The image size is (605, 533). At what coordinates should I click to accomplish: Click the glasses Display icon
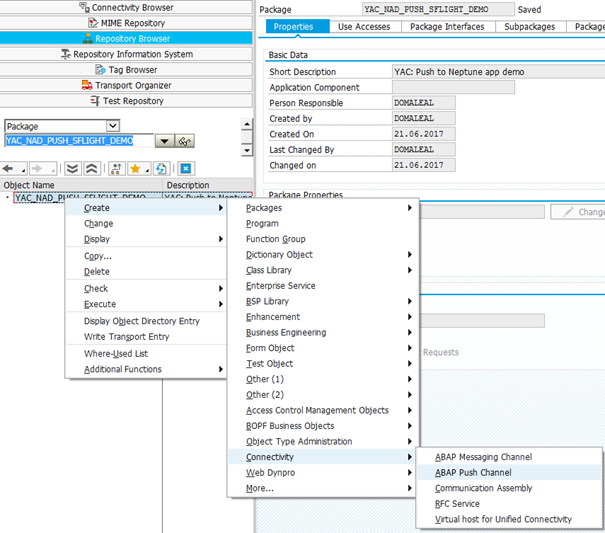184,141
